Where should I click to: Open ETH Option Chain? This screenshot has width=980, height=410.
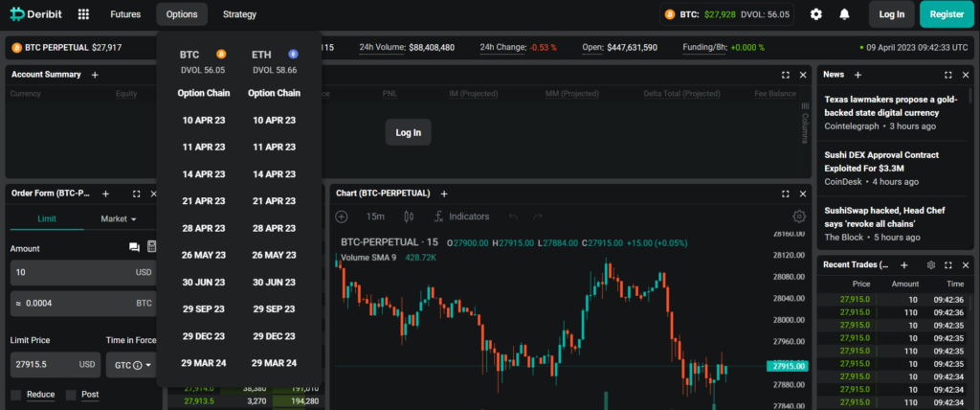(275, 93)
